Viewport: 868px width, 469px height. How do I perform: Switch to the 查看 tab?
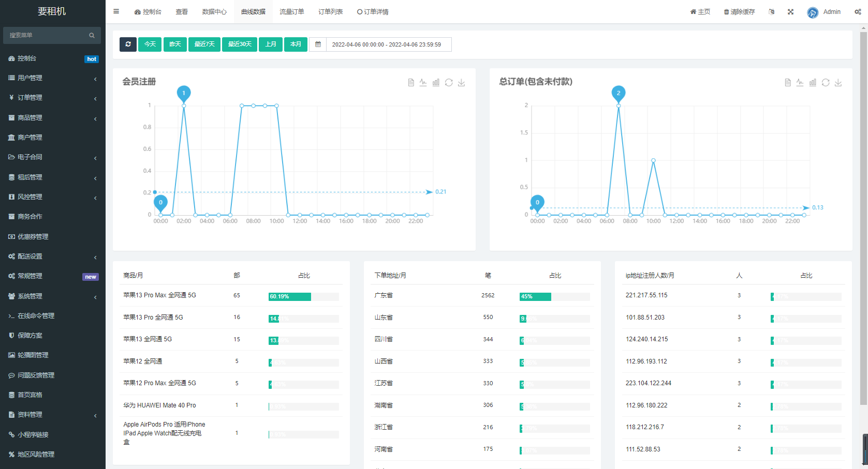coord(182,12)
